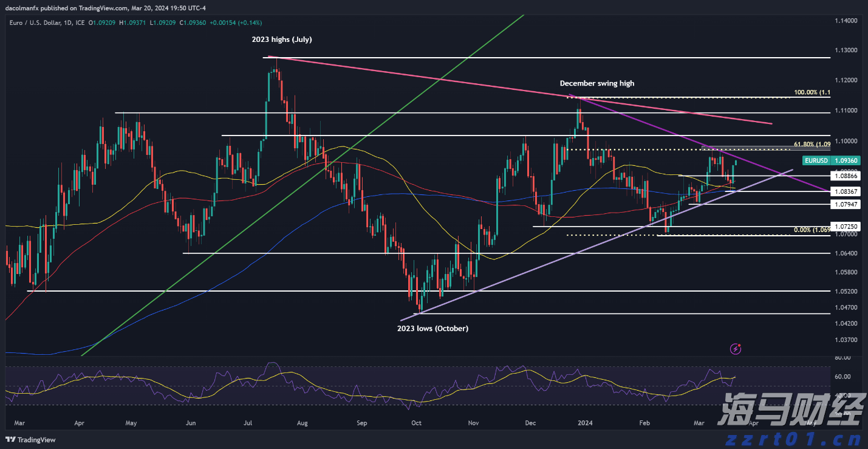Select the "2023 highs (July)" text annotation
The width and height of the screenshot is (868, 449).
coord(282,39)
